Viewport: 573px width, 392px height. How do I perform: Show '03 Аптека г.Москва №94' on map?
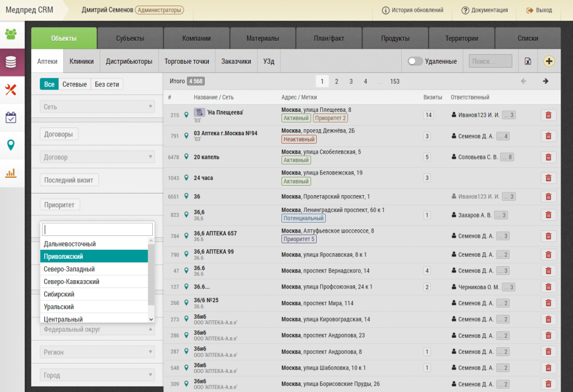pyautogui.click(x=186, y=136)
